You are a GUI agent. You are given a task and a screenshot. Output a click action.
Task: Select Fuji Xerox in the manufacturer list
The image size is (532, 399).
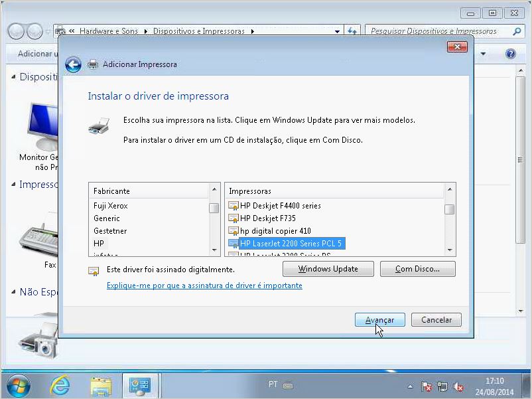pos(111,206)
